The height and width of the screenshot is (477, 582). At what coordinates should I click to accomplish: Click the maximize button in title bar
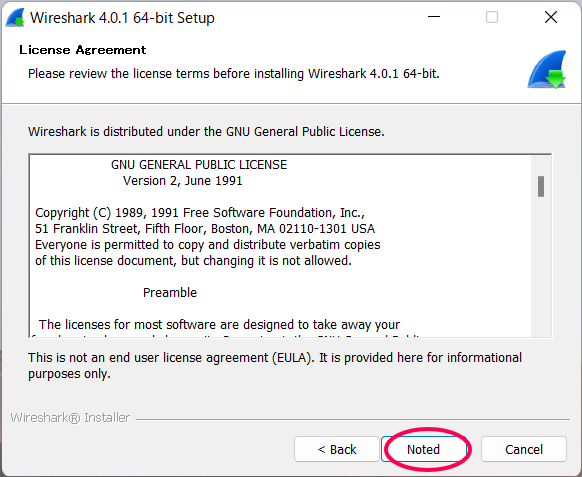point(492,17)
